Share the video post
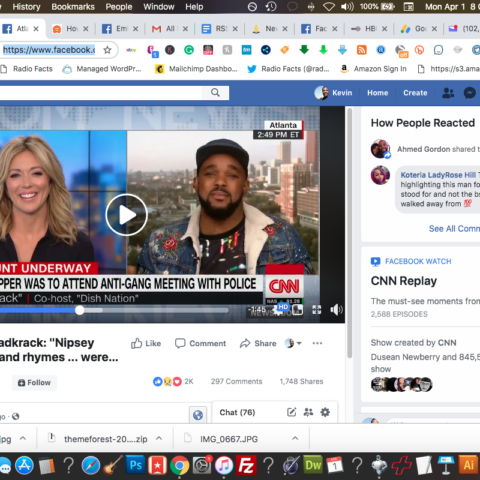The width and height of the screenshot is (480, 480). 258,343
